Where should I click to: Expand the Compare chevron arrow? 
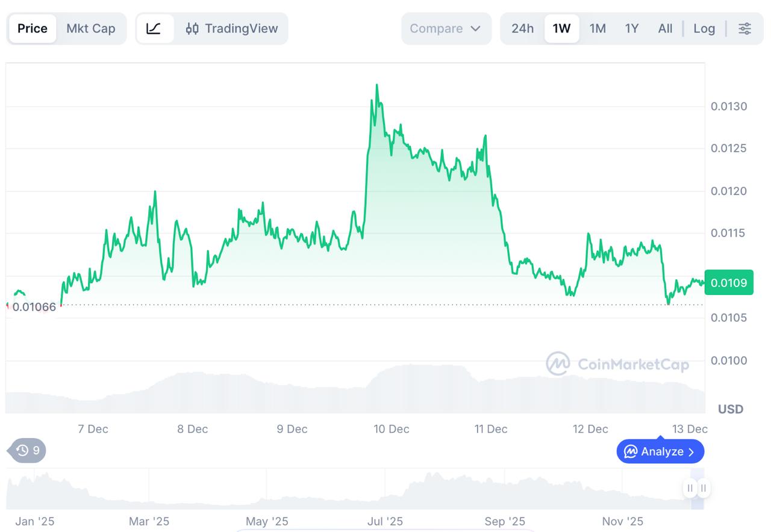pos(475,28)
